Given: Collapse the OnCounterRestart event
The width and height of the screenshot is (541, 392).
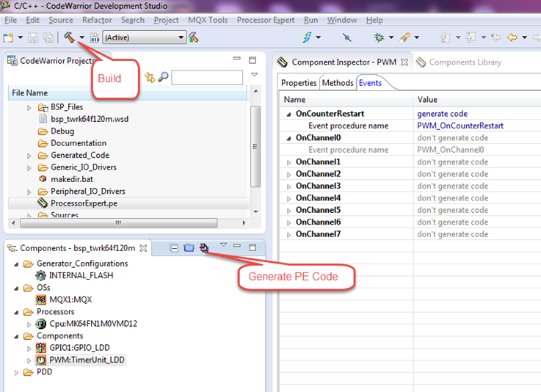Looking at the screenshot, I should pos(288,115).
